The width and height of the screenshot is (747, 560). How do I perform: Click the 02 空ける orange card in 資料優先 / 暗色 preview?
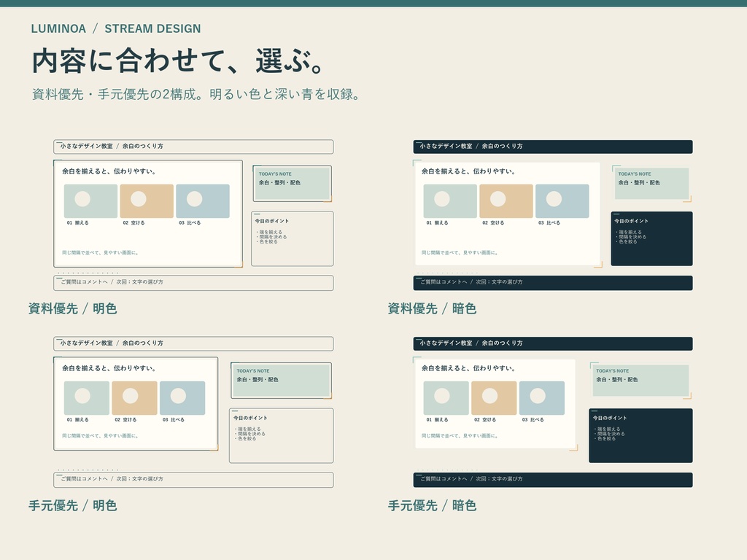[x=506, y=201]
